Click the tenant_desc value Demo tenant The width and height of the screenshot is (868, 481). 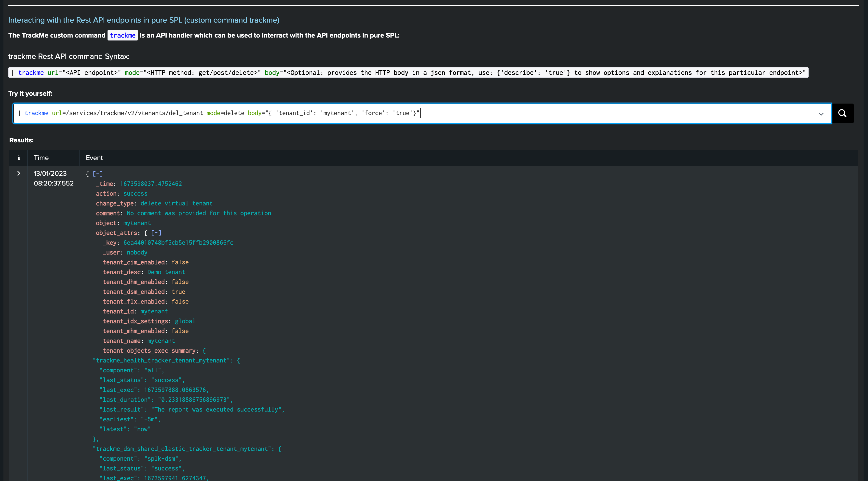coord(166,272)
